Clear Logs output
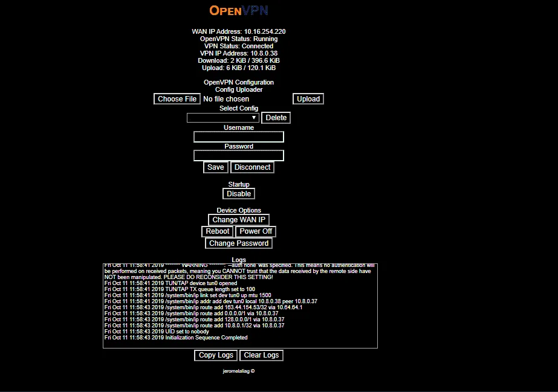Viewport: 558px width, 392px height. (261, 355)
